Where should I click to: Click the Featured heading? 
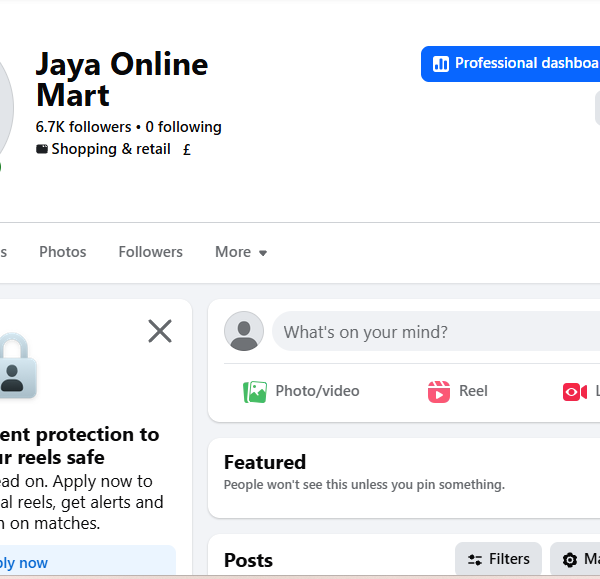[265, 462]
